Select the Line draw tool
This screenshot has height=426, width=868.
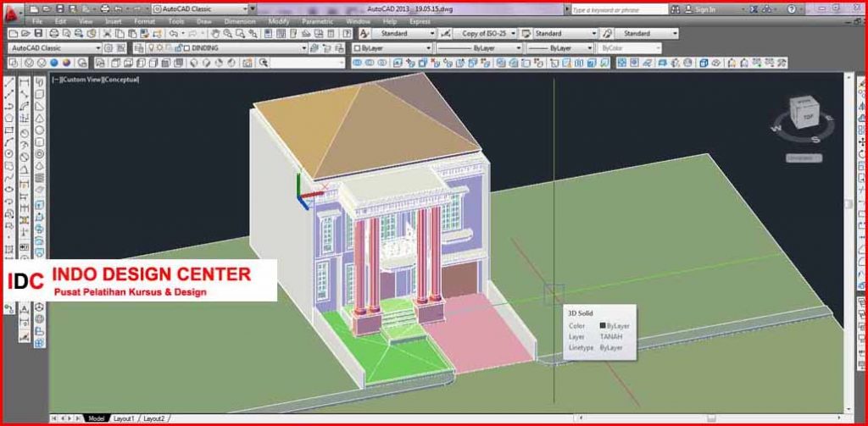click(9, 81)
